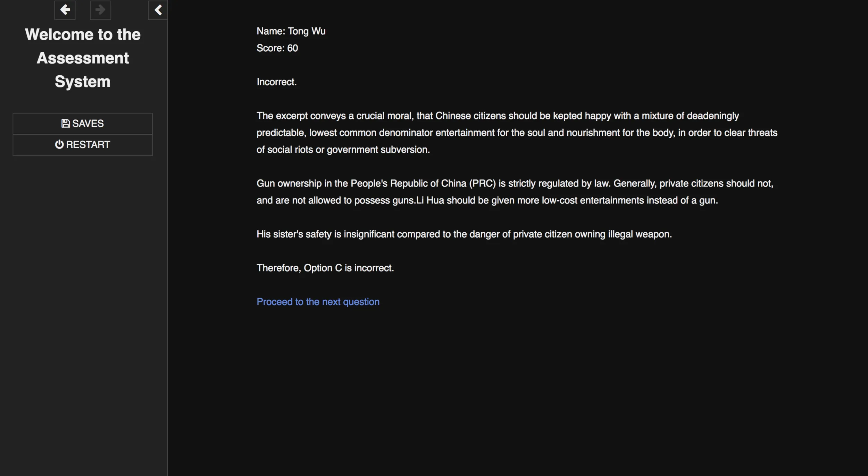Click the word Assessment in the sidebar title
The image size is (868, 476).
click(83, 58)
